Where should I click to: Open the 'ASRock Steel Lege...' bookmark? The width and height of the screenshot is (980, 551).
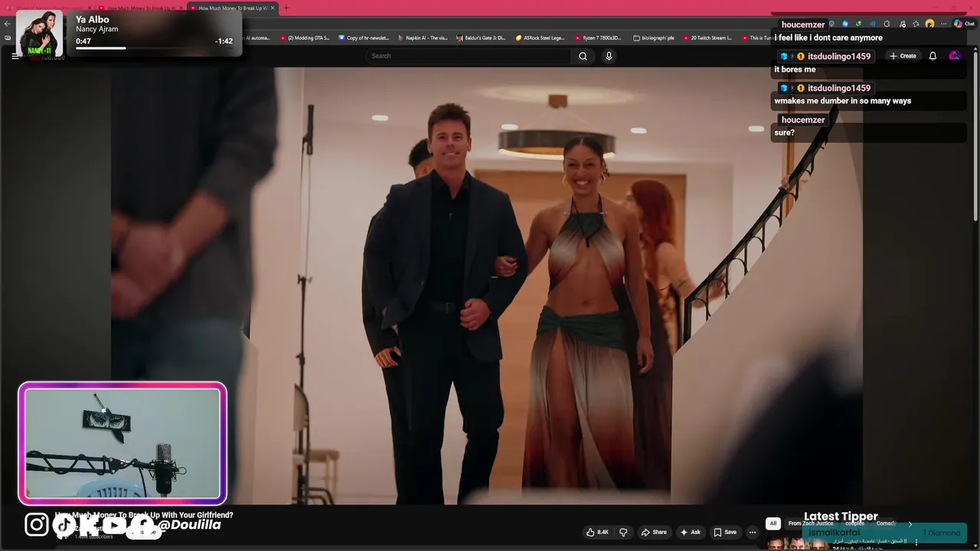pos(540,37)
